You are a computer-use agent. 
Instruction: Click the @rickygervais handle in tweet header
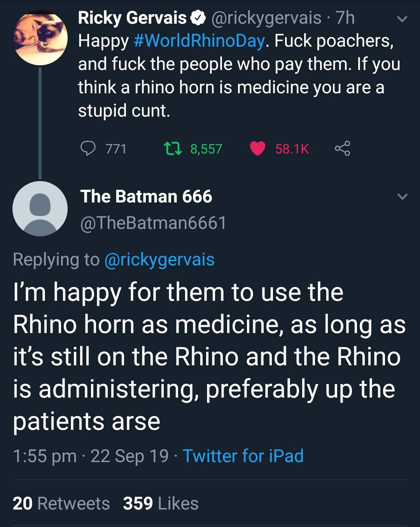(x=266, y=18)
